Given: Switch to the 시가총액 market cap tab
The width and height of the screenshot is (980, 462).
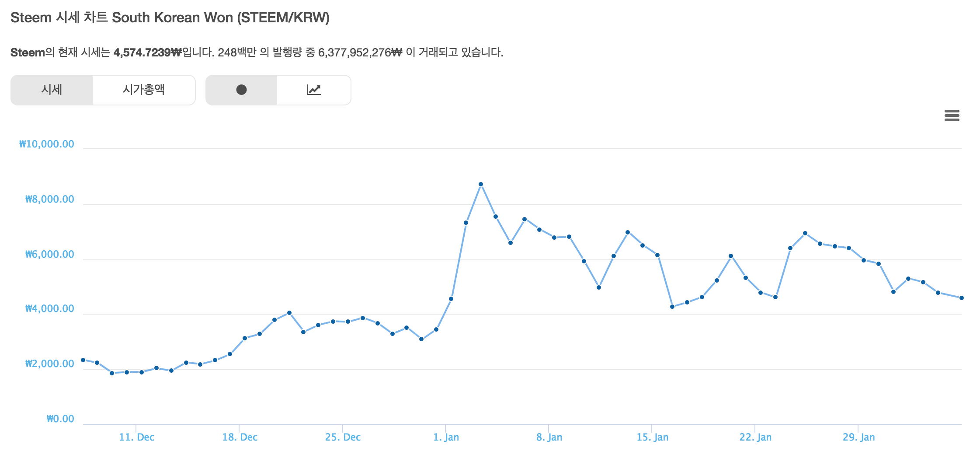Looking at the screenshot, I should click(x=144, y=90).
